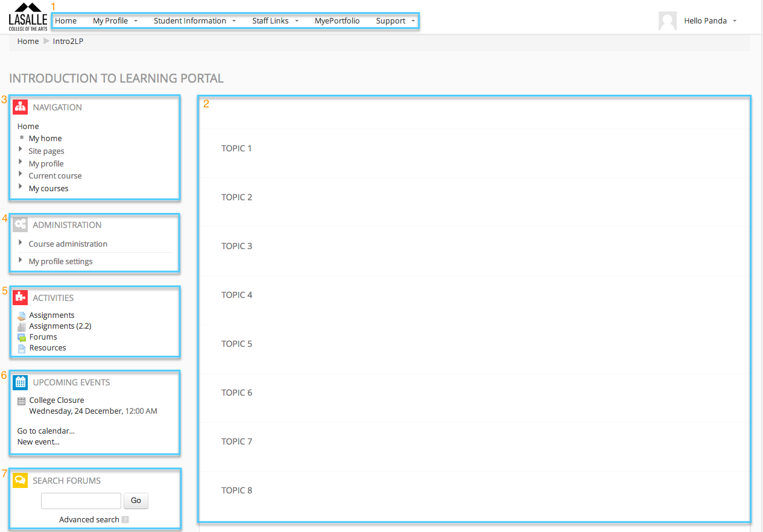763x532 pixels.
Task: Click the Resources activity icon
Action: click(x=22, y=348)
